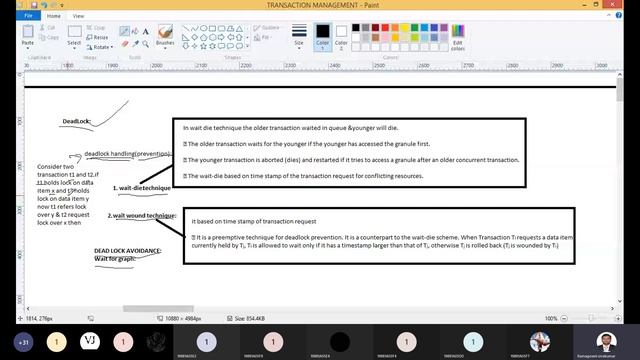Viewport: 640px width, 360px height.
Task: Choose the Triangle shape
Action: (240, 29)
